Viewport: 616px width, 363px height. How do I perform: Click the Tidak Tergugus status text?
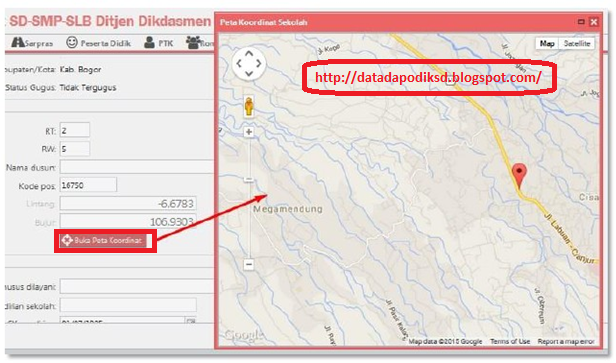88,88
